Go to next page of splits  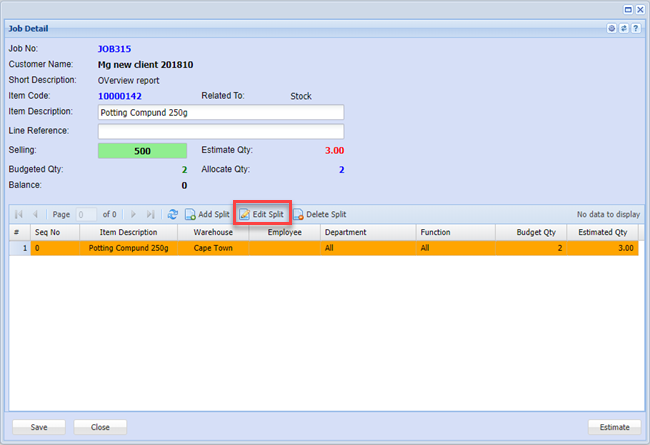pyautogui.click(x=134, y=214)
